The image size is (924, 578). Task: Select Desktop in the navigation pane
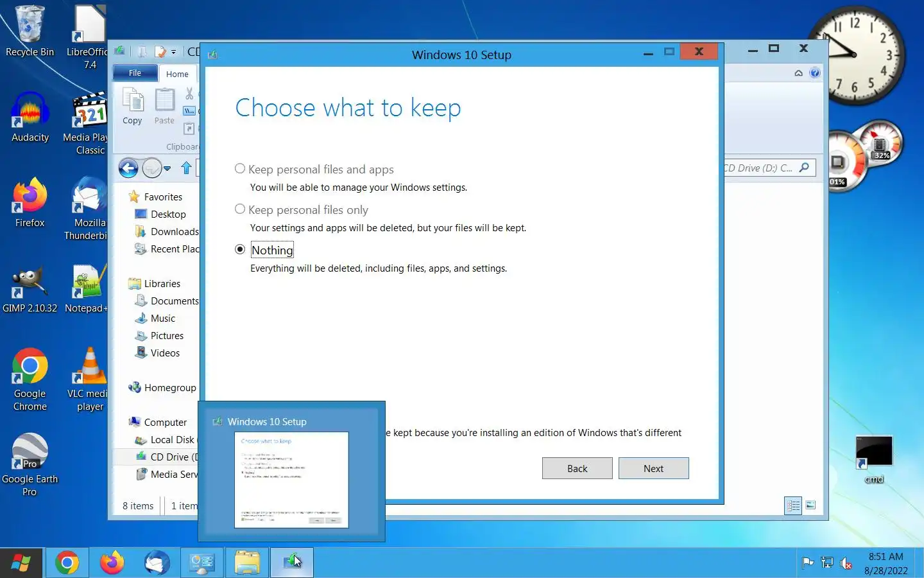(x=167, y=214)
